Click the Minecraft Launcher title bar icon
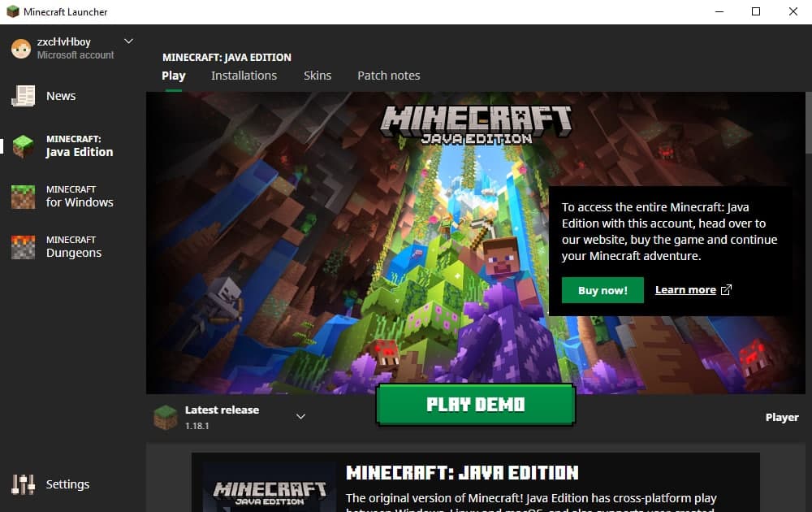This screenshot has height=512, width=812. (x=12, y=11)
